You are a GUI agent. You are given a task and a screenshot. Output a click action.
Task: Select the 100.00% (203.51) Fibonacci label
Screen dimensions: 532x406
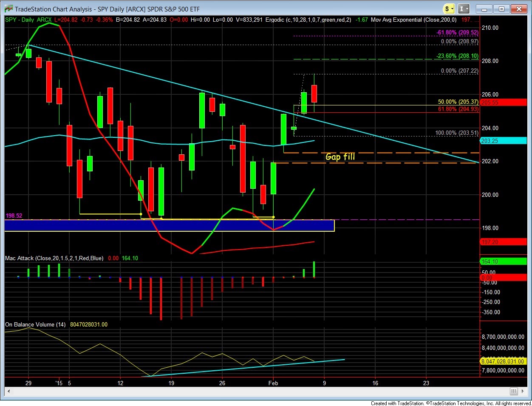click(x=457, y=133)
